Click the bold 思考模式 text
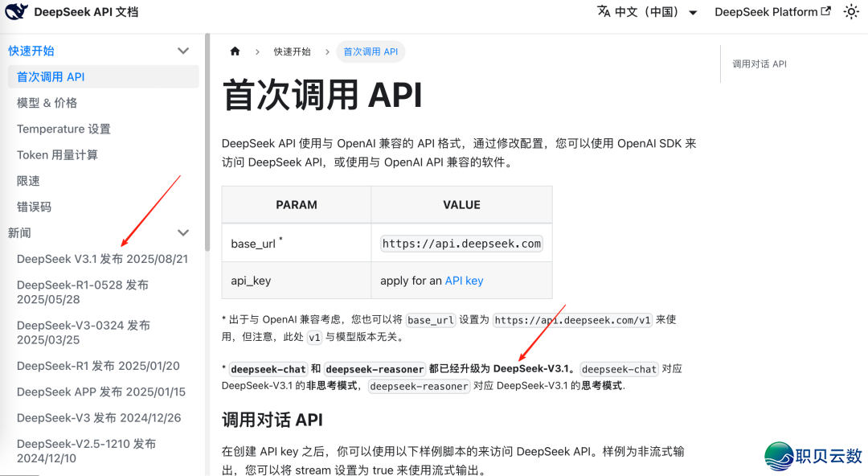Viewport: 868px width, 476px height. (x=602, y=386)
